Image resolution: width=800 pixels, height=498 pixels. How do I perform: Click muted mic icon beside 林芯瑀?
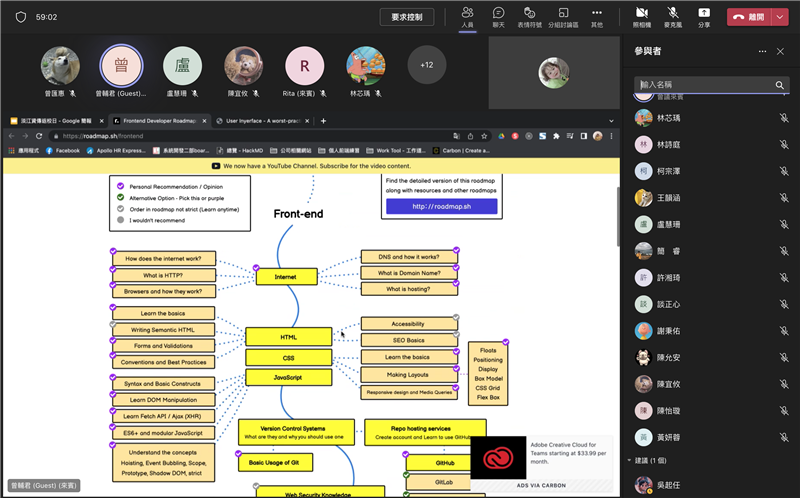tap(784, 118)
